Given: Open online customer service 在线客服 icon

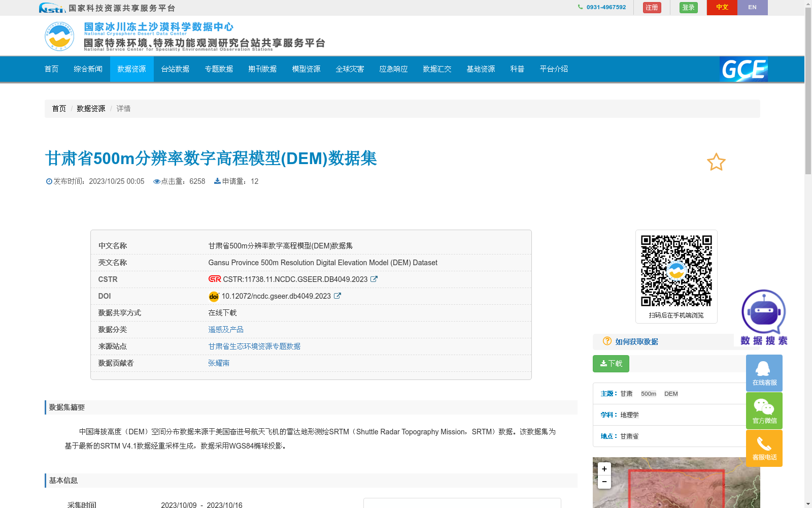Looking at the screenshot, I should (x=764, y=372).
